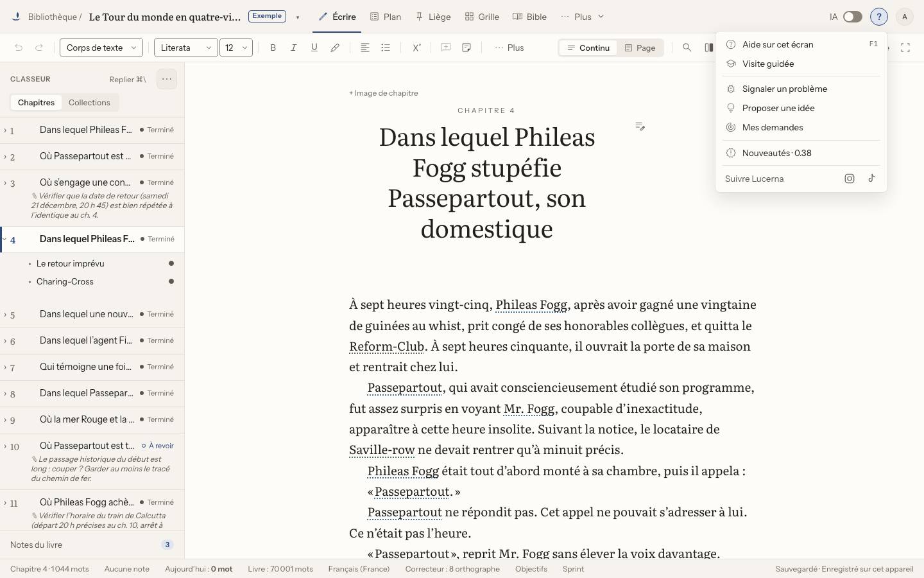Image resolution: width=924 pixels, height=578 pixels.
Task: Switch to Continu view mode
Action: coord(588,48)
